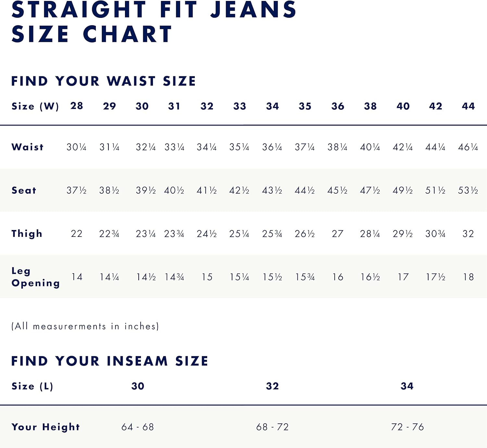The image size is (487, 448).
Task: Select the 68 - 72 height range
Action: [x=272, y=427]
